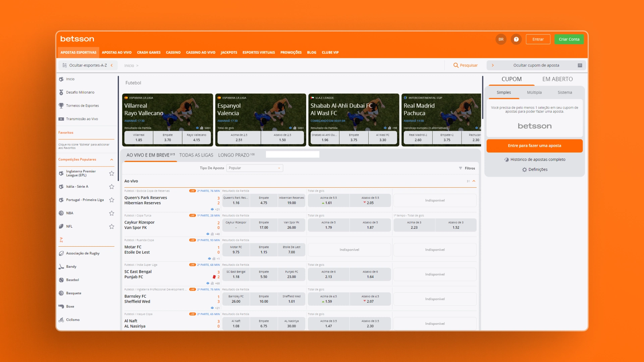Favorite NBA using its star
644x362 pixels.
pyautogui.click(x=112, y=213)
